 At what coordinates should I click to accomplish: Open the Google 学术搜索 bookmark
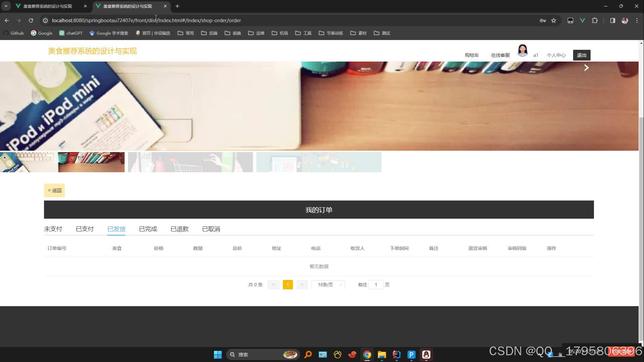[109, 33]
